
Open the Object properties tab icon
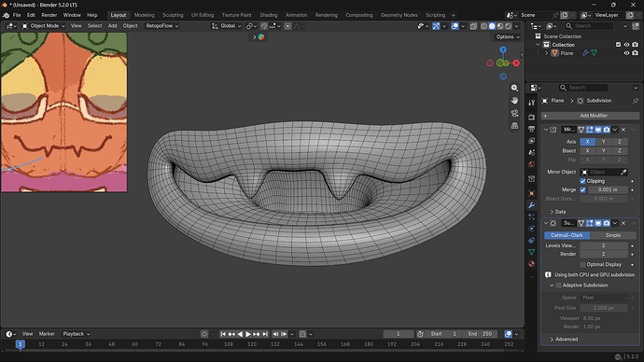531,193
